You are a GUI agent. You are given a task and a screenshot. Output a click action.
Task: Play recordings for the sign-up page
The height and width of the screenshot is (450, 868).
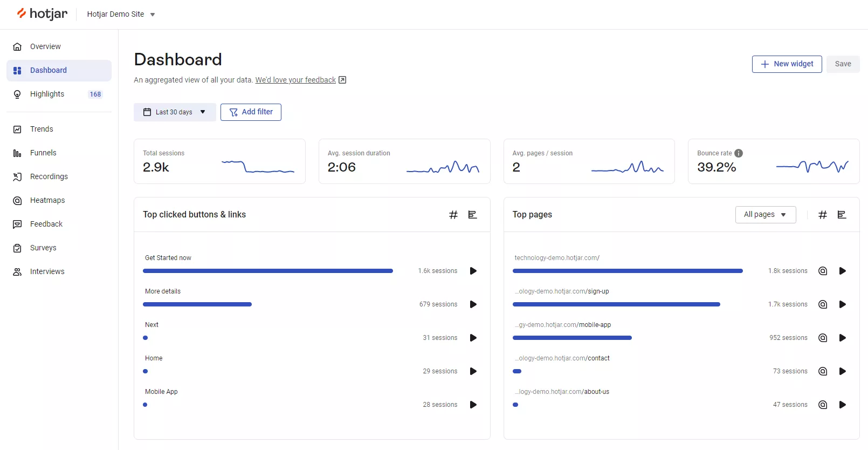coord(843,304)
